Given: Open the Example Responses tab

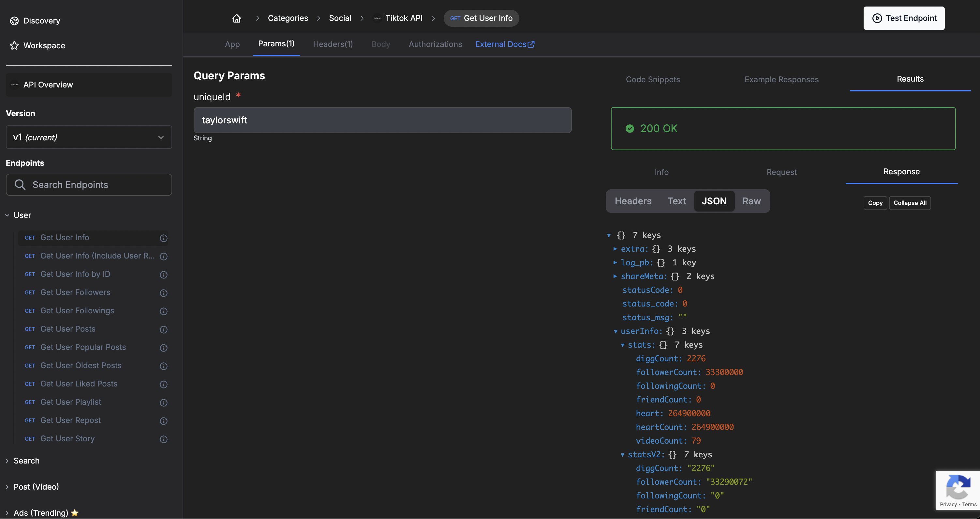Looking at the screenshot, I should tap(781, 79).
